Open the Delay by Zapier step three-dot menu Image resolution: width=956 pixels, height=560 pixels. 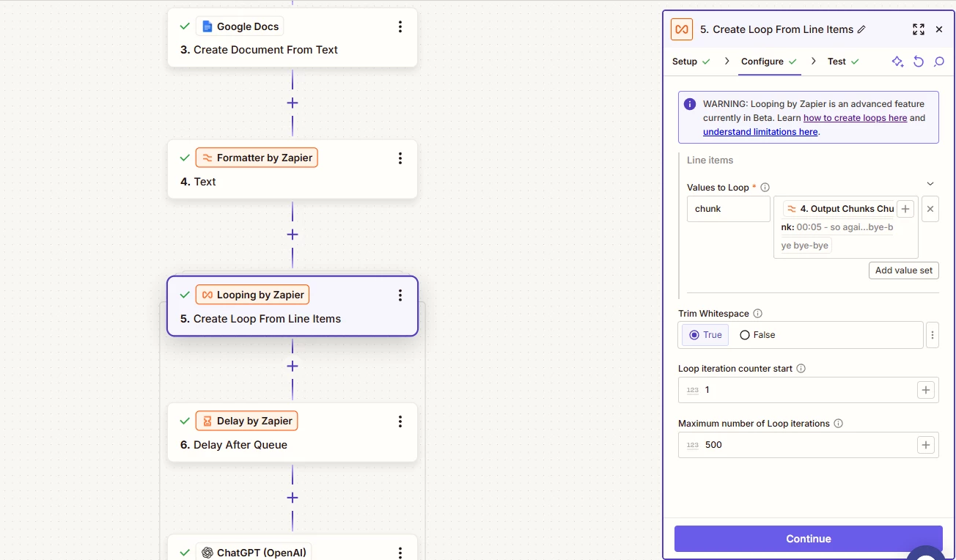pos(400,421)
